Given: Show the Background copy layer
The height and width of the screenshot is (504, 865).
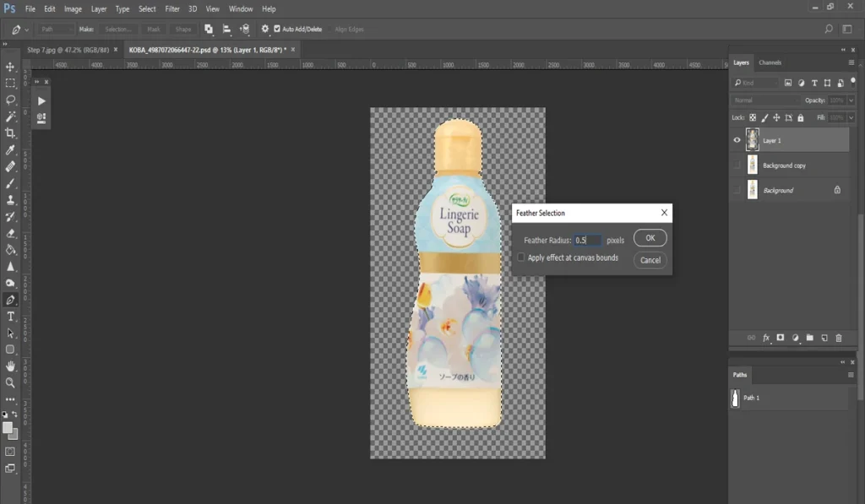Looking at the screenshot, I should coord(737,165).
